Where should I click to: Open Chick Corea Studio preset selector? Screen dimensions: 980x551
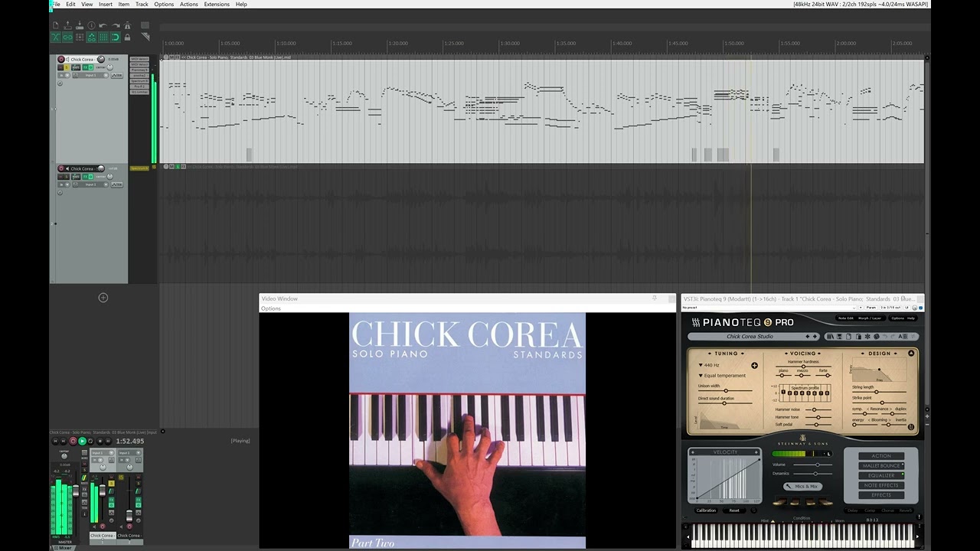(750, 337)
